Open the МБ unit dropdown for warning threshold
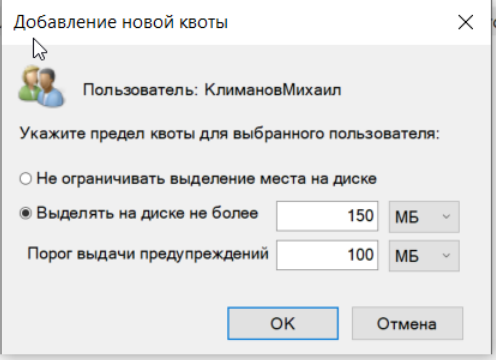496x360 pixels. point(424,256)
